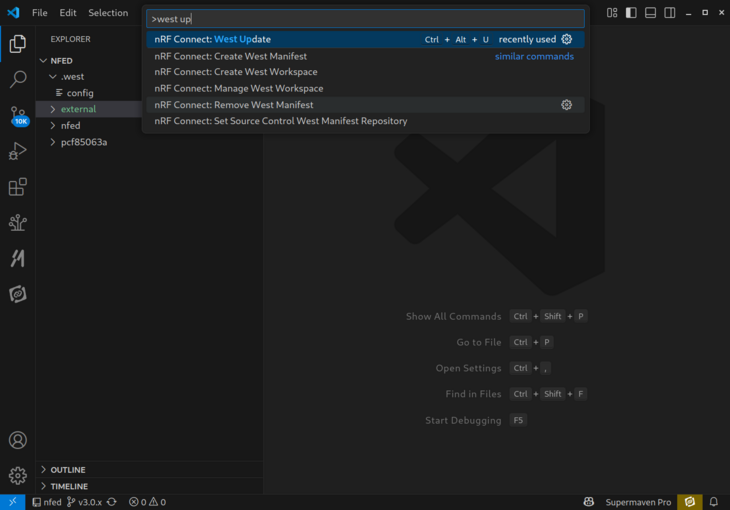Toggle Secondary Side Bar visibility icon
The image size is (730, 510).
coord(669,13)
